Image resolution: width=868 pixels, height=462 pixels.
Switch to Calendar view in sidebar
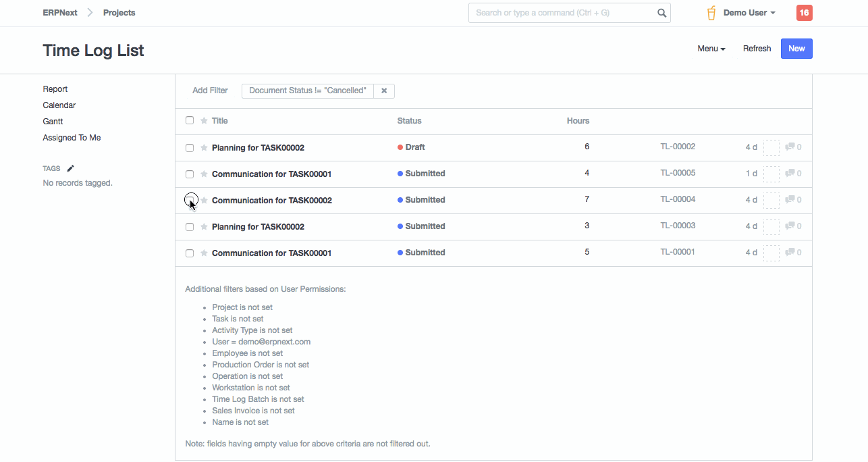click(59, 105)
